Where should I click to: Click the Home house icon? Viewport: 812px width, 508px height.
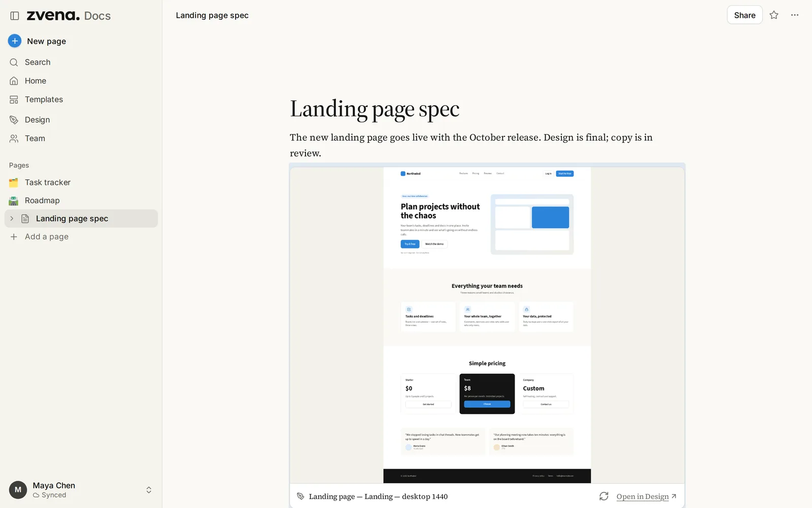pyautogui.click(x=14, y=81)
